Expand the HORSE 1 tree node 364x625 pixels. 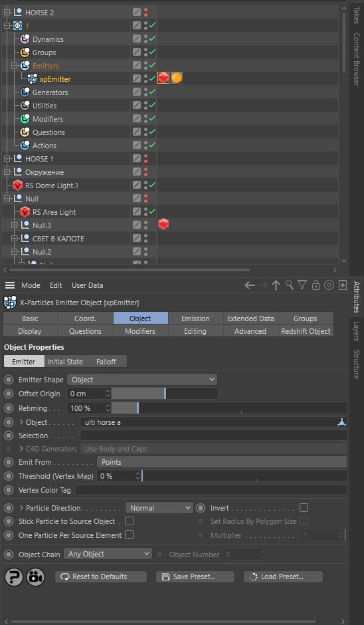pyautogui.click(x=7, y=159)
